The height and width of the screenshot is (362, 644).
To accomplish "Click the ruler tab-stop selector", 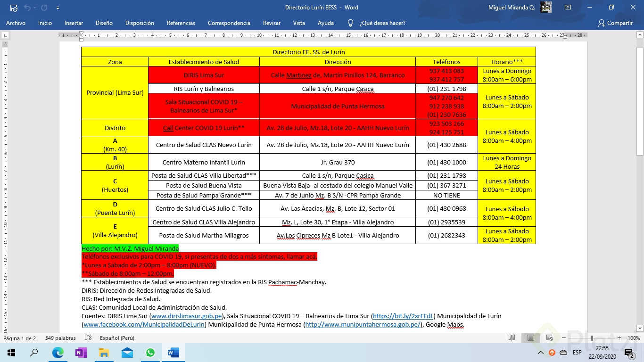I will (5, 35).
